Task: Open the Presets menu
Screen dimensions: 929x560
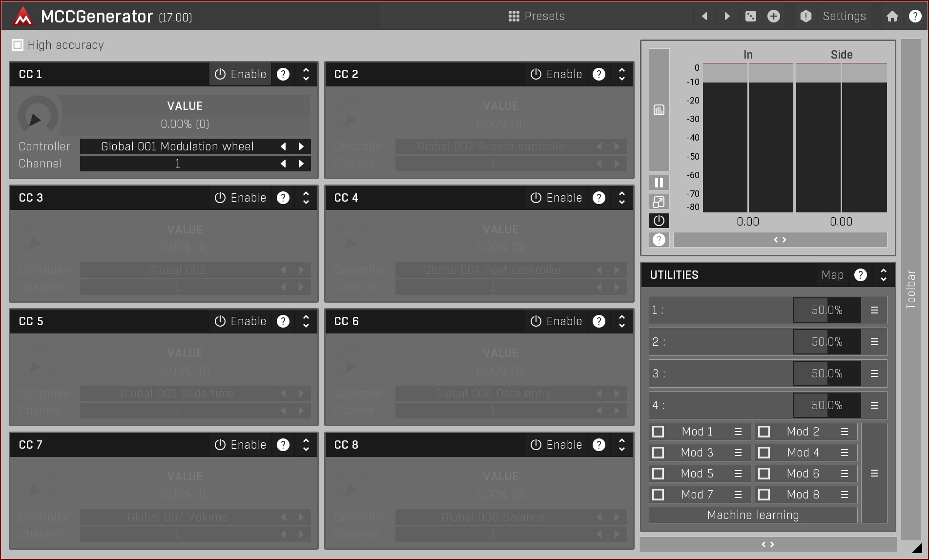Action: (536, 16)
